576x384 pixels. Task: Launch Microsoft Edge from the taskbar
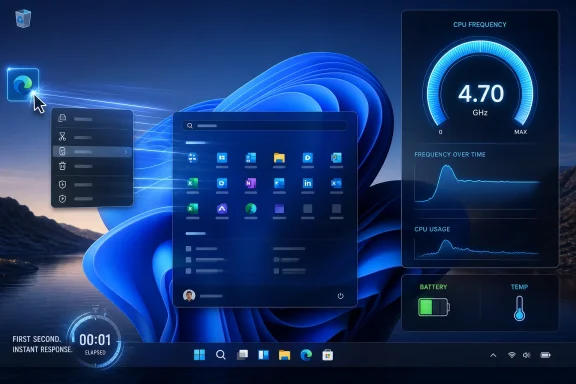pyautogui.click(x=306, y=355)
